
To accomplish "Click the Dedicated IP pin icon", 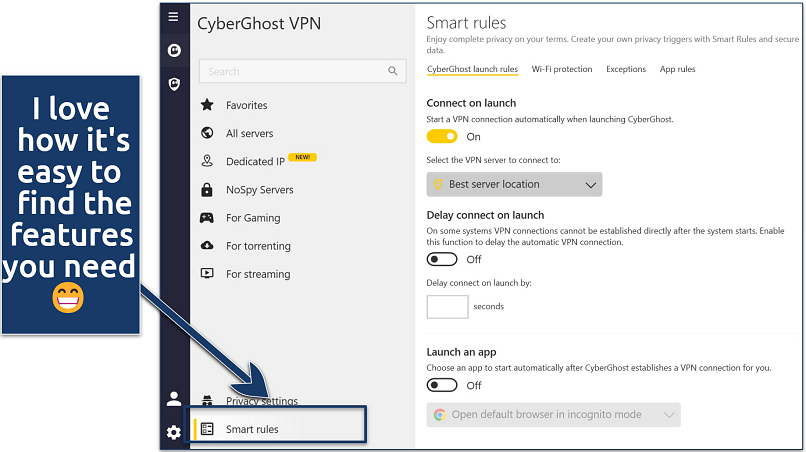I will [x=207, y=161].
